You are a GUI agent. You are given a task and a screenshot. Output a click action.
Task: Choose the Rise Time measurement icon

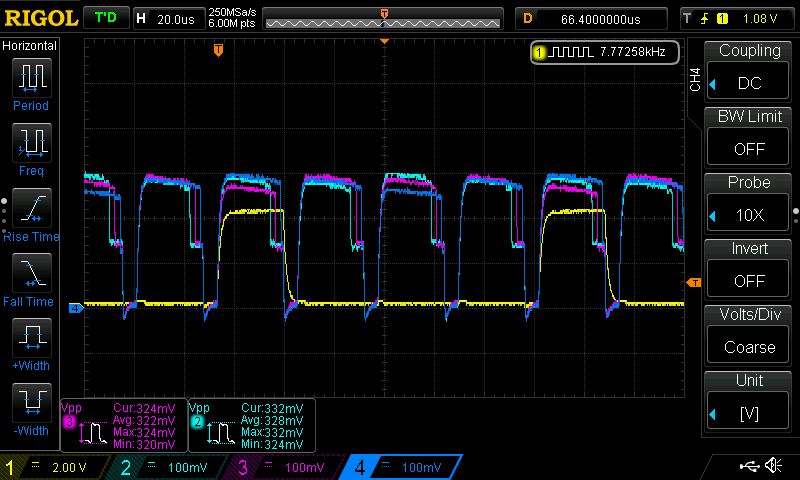click(34, 208)
